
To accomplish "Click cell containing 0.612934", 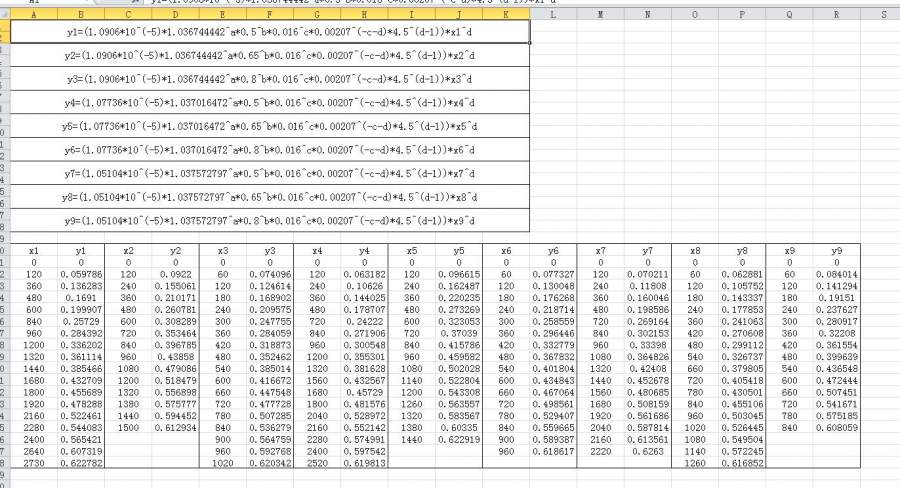I will tap(175, 428).
